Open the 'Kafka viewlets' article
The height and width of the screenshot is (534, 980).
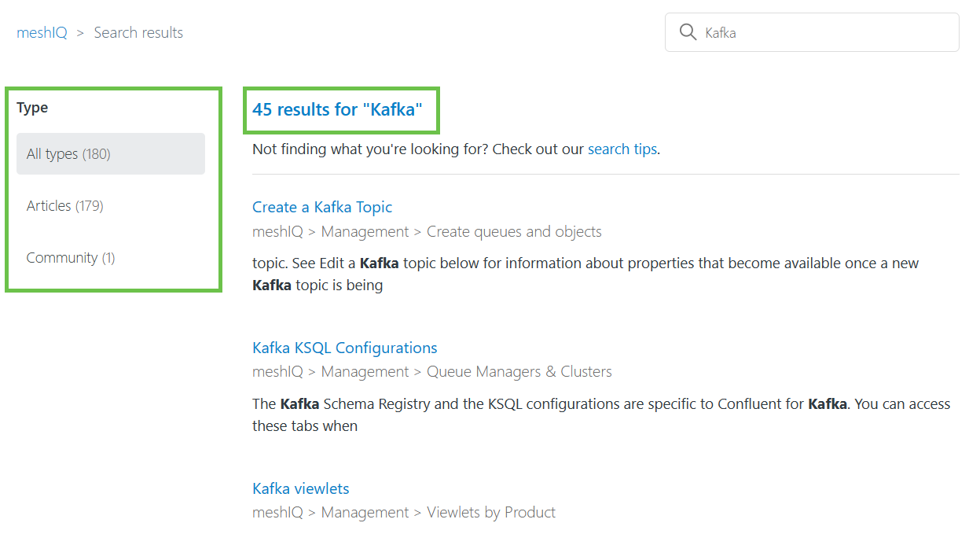pyautogui.click(x=300, y=488)
